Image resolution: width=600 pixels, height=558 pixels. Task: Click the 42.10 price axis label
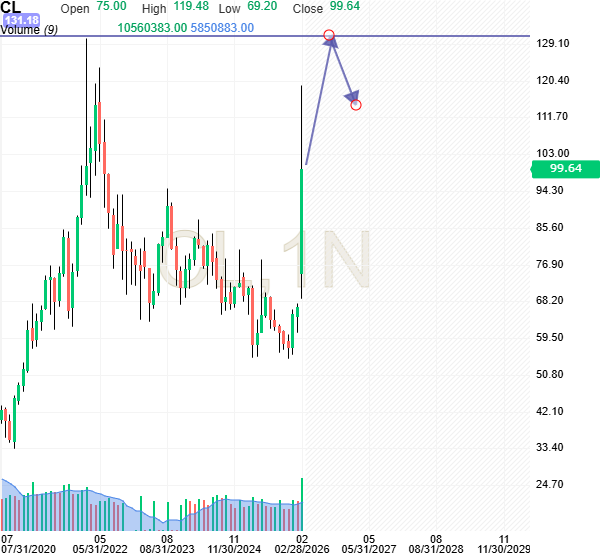549,411
